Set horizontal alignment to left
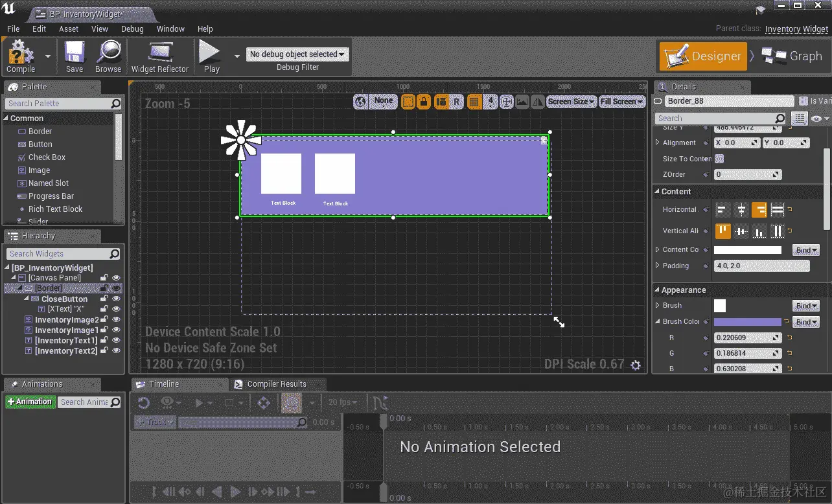Image resolution: width=832 pixels, height=504 pixels. tap(722, 210)
